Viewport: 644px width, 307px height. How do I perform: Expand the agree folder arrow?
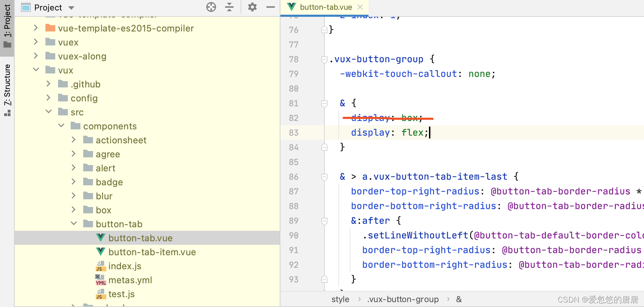73,153
